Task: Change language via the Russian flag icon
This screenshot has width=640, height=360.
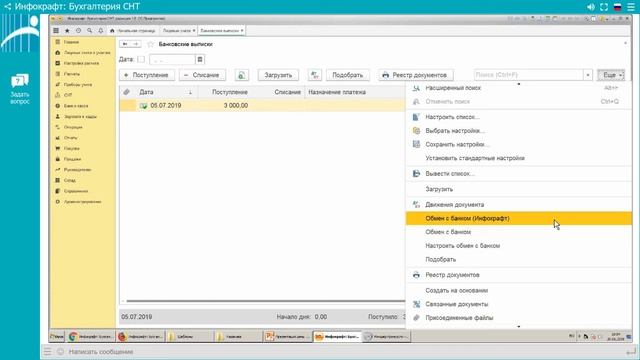Action: click(618, 7)
